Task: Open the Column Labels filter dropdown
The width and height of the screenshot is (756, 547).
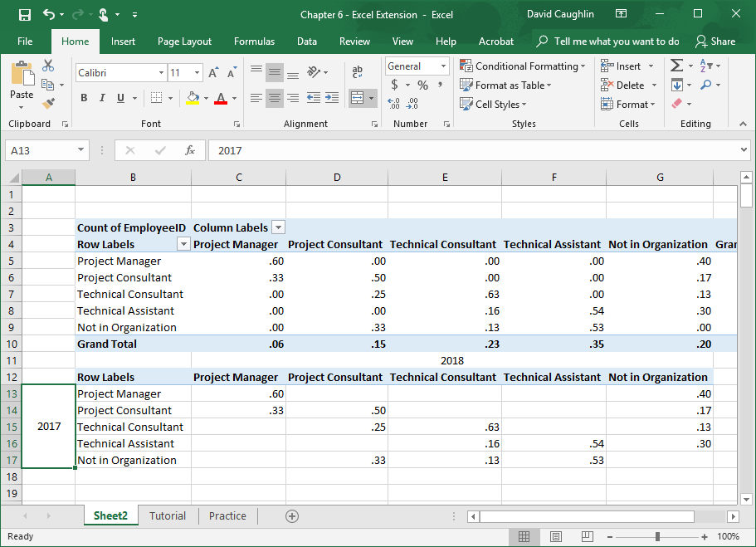Action: 278,227
